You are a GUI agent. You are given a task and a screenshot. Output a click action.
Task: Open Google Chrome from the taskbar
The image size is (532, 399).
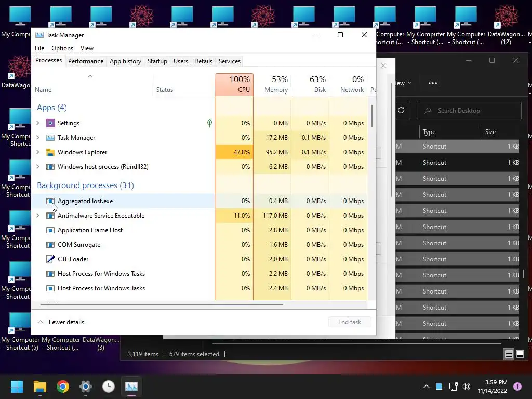(x=63, y=387)
